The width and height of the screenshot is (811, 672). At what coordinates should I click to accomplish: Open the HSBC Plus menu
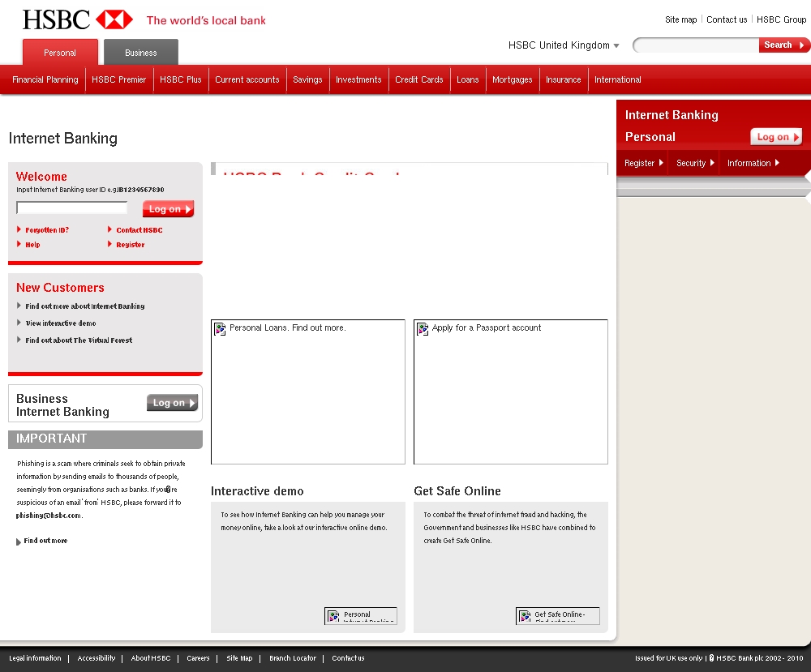[181, 79]
